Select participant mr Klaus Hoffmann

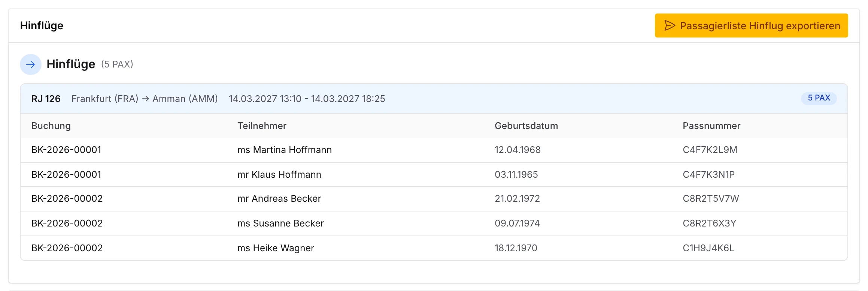point(279,175)
